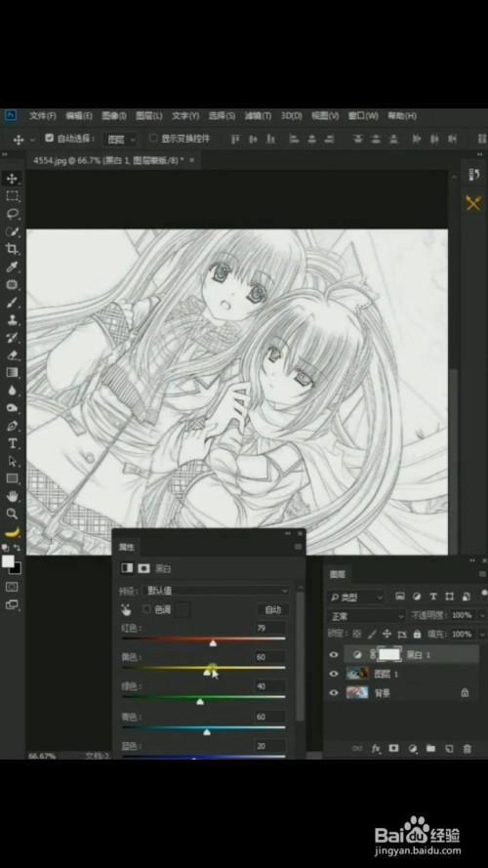Create new adjustment layer icon
The width and height of the screenshot is (488, 868).
(412, 749)
